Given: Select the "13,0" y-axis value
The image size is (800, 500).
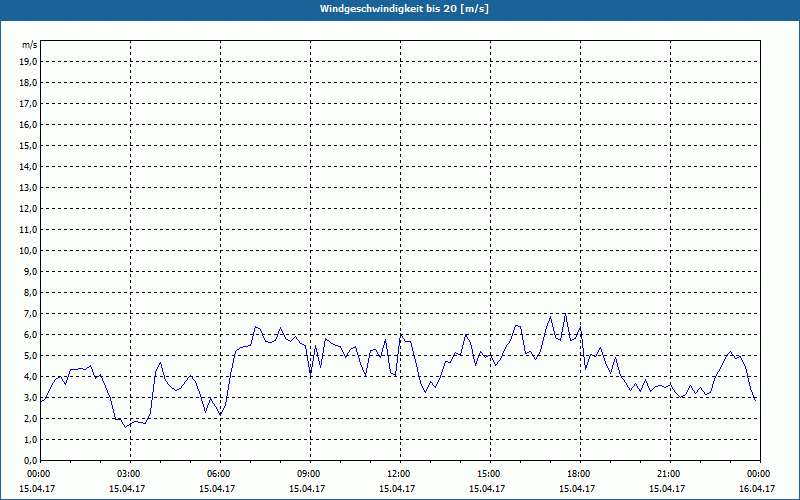Looking at the screenshot, I should click(x=29, y=188).
